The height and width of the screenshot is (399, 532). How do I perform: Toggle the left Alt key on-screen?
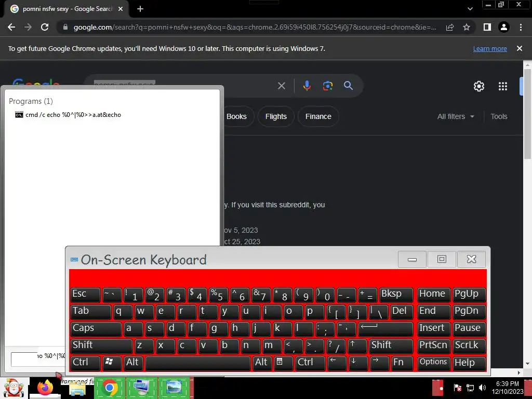pos(133,363)
